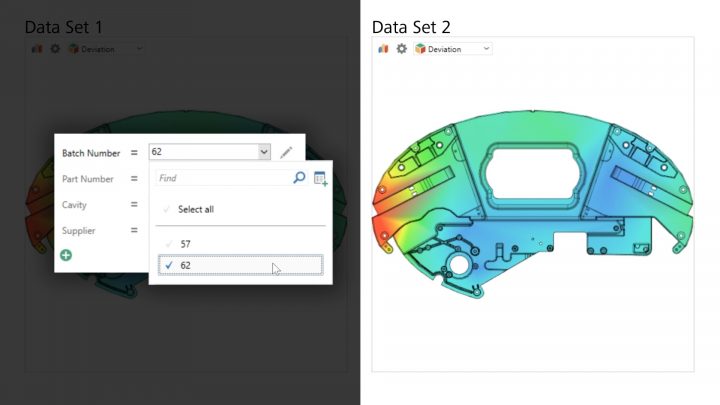Image resolution: width=720 pixels, height=405 pixels.
Task: Click the chart icon in Data Set 2
Action: tap(383, 48)
